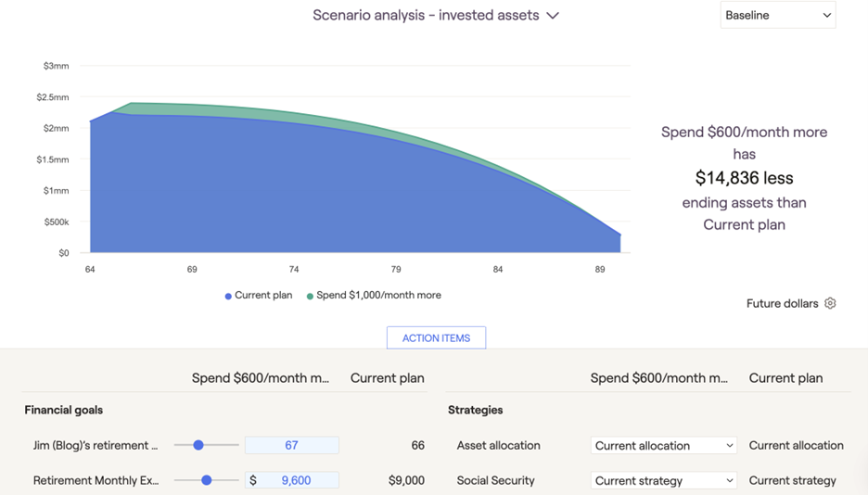Open the Asset allocation dropdown
868x495 pixels.
point(664,446)
